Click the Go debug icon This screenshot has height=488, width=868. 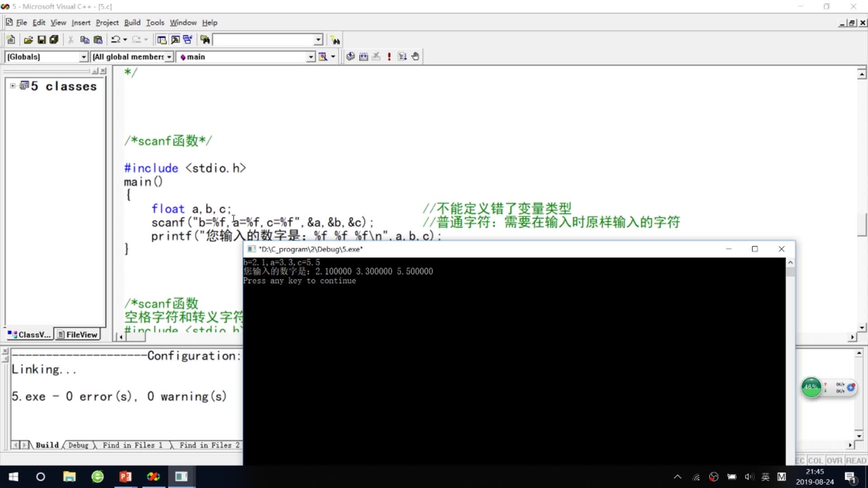click(402, 56)
